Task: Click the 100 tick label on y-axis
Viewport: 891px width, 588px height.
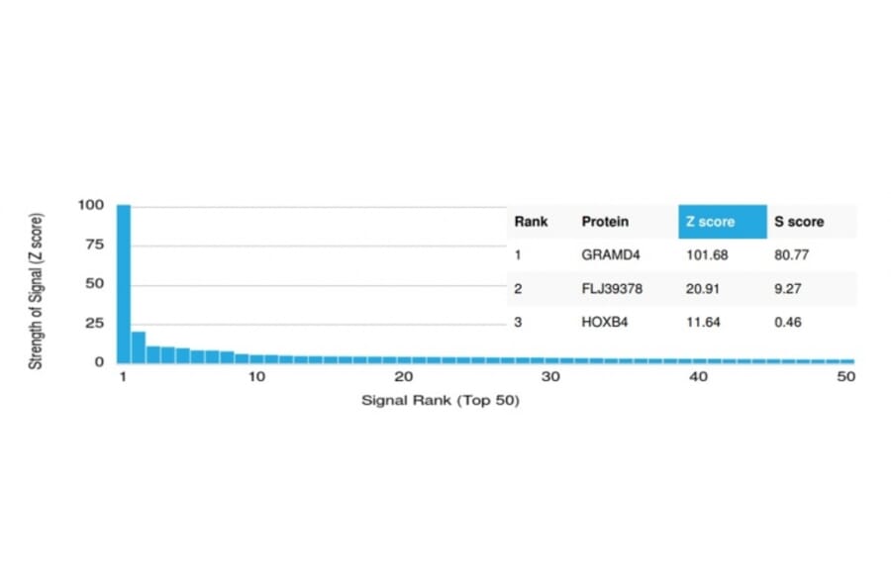Action: pos(90,205)
